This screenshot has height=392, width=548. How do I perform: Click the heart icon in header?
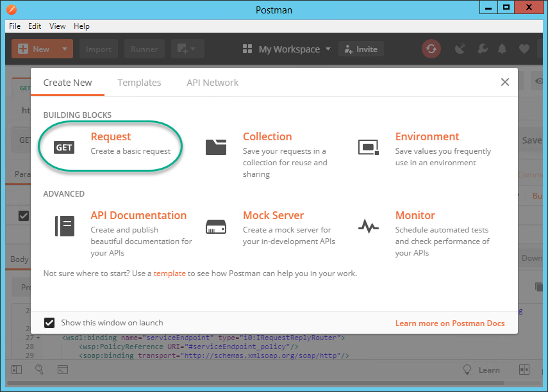[x=524, y=49]
